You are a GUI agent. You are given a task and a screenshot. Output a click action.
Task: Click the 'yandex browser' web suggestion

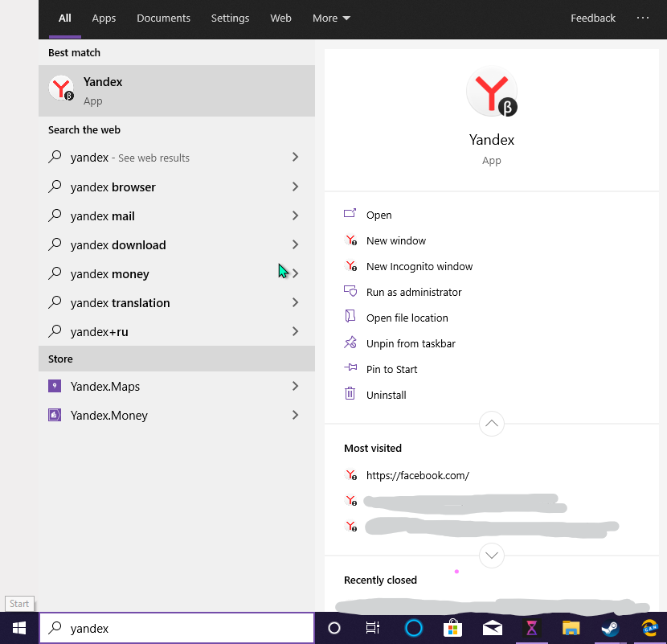point(113,187)
